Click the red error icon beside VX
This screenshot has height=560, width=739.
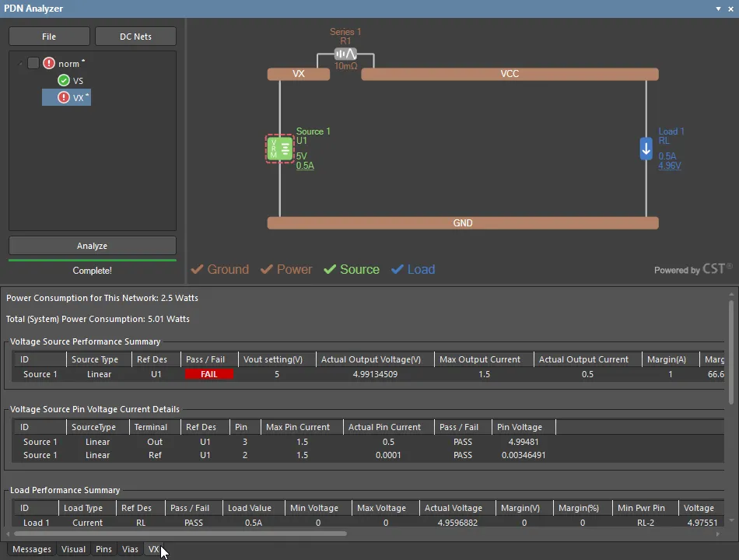coord(64,98)
